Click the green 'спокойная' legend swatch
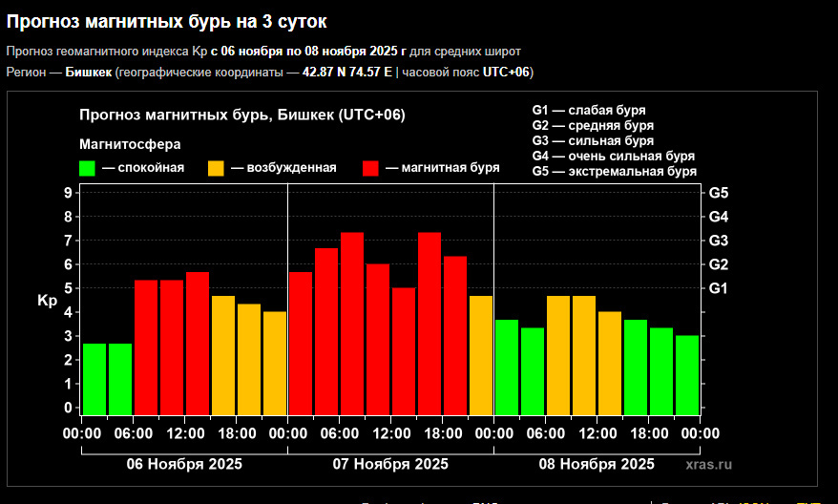The width and height of the screenshot is (838, 504). point(88,168)
